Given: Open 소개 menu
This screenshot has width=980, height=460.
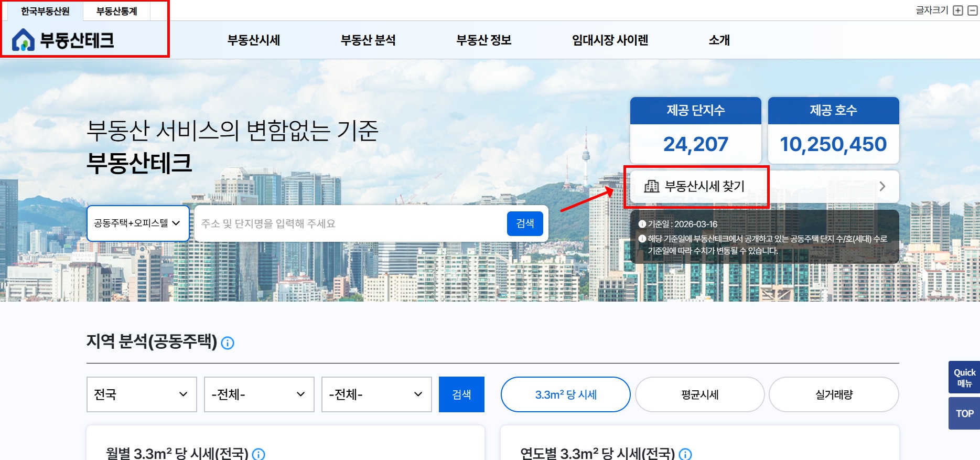Looking at the screenshot, I should [x=719, y=40].
